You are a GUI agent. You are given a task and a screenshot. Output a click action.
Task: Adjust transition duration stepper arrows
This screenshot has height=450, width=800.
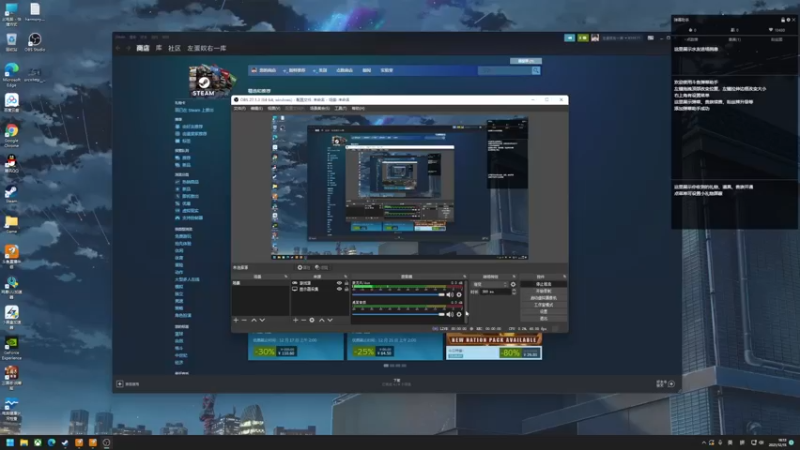514,291
